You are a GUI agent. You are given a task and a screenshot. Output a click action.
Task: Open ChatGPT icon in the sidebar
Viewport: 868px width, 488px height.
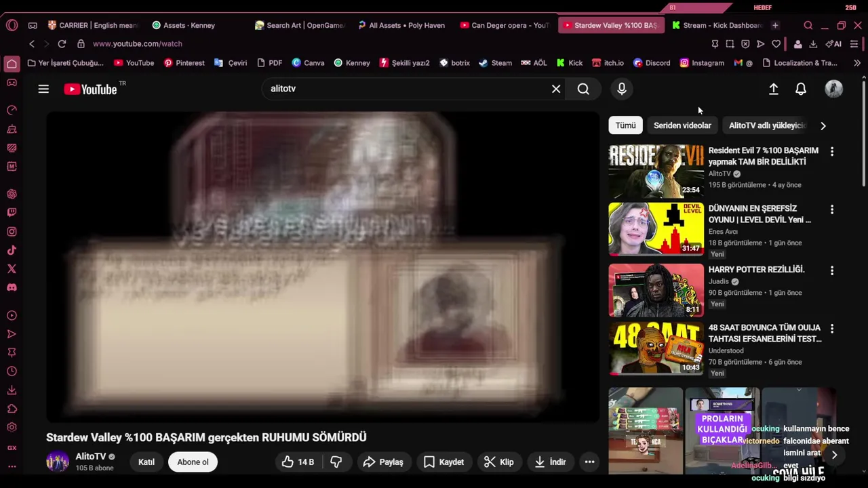point(12,194)
